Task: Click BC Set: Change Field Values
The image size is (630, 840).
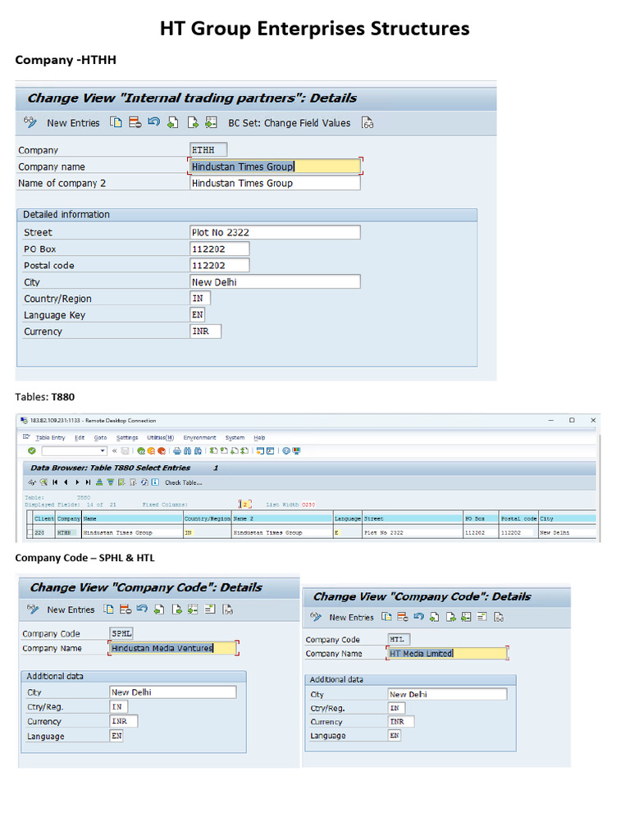Action: [x=289, y=123]
